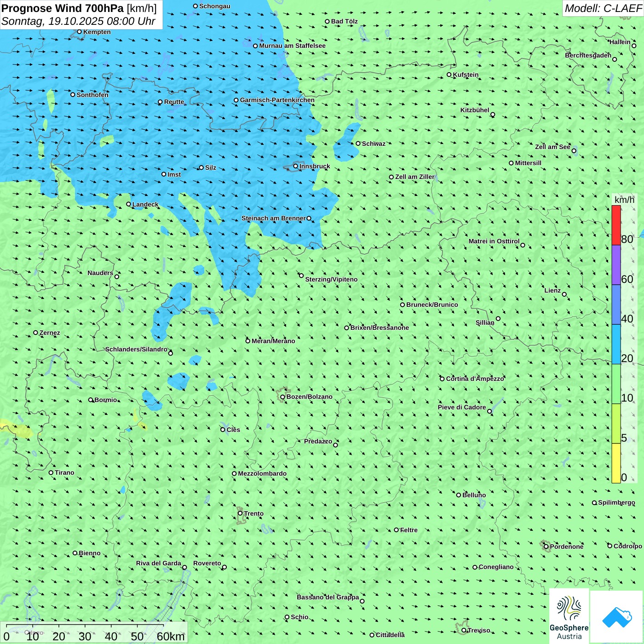This screenshot has height=644, width=644.
Task: Click the Lienz label
Action: point(552,290)
